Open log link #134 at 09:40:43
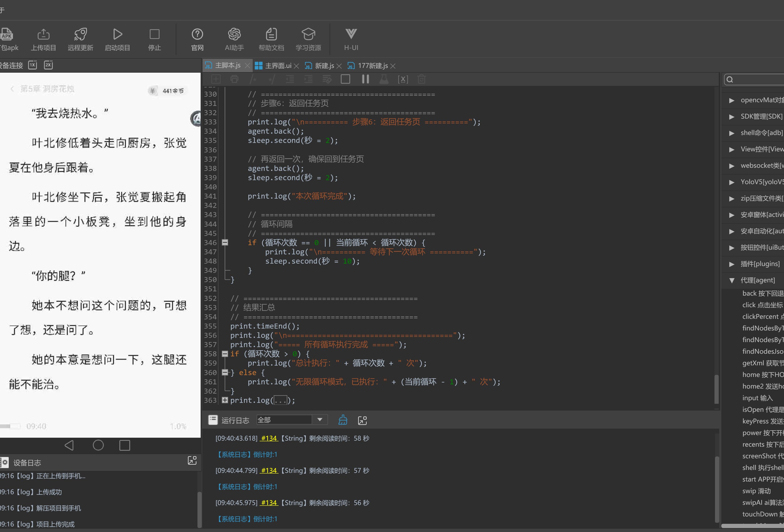The width and height of the screenshot is (784, 532). tap(269, 438)
